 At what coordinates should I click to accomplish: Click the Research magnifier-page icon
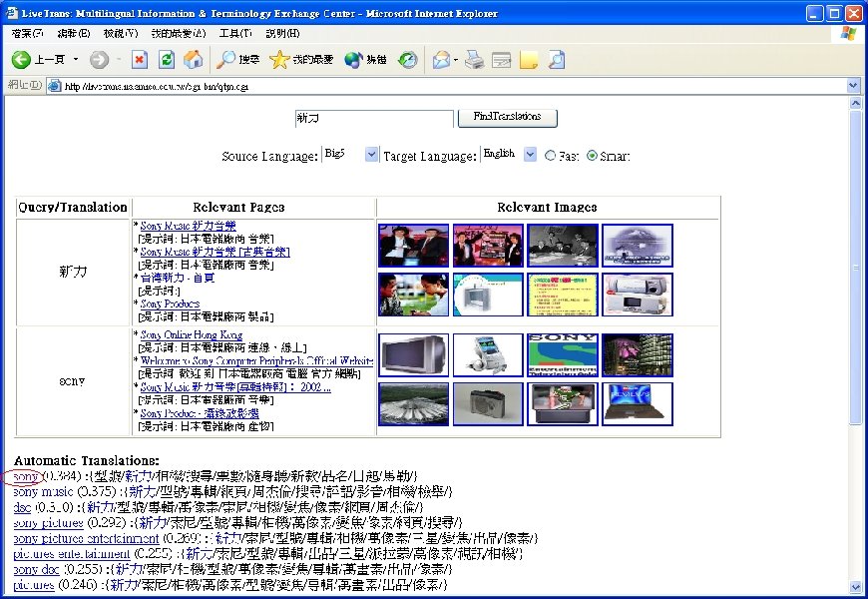pyautogui.click(x=557, y=59)
